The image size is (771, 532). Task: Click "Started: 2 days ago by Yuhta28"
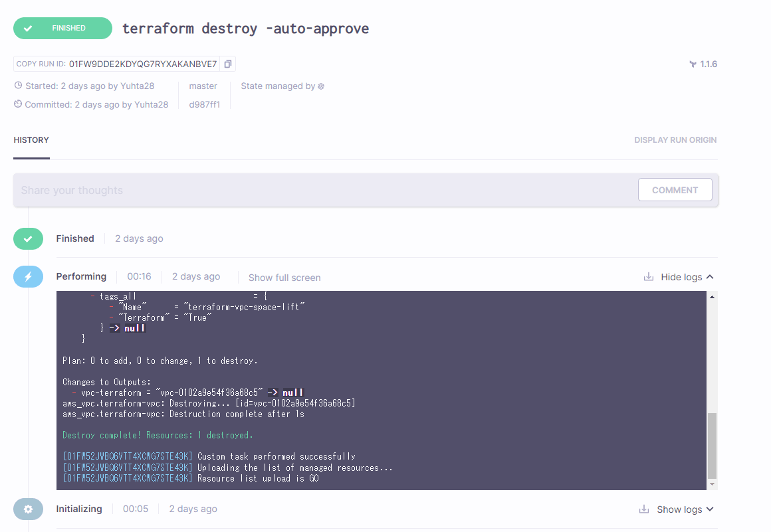click(90, 86)
